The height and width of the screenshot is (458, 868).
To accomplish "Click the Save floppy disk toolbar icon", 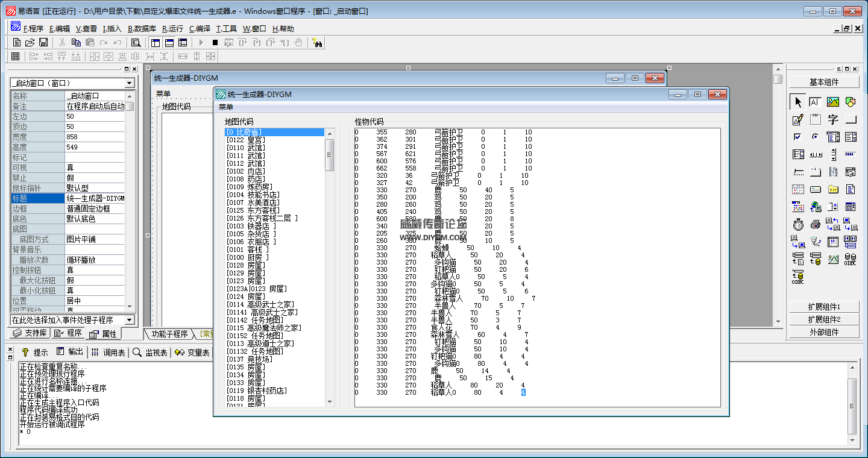I will tap(43, 42).
